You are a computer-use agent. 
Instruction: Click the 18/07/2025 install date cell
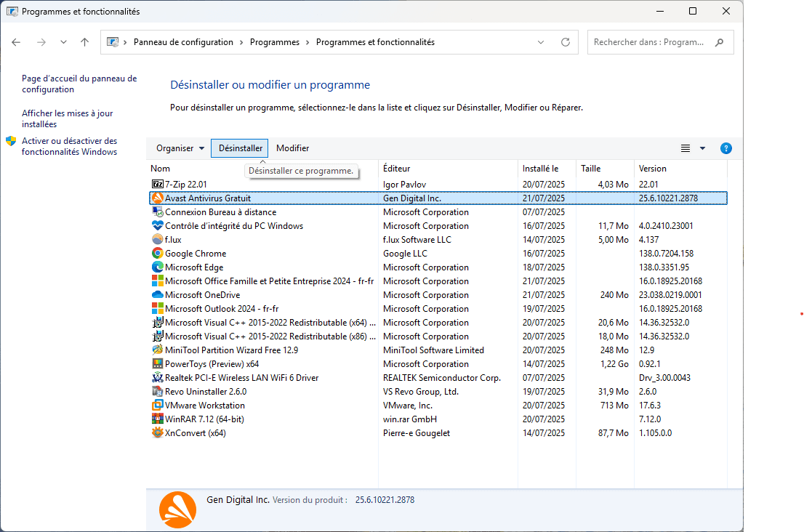(x=544, y=267)
